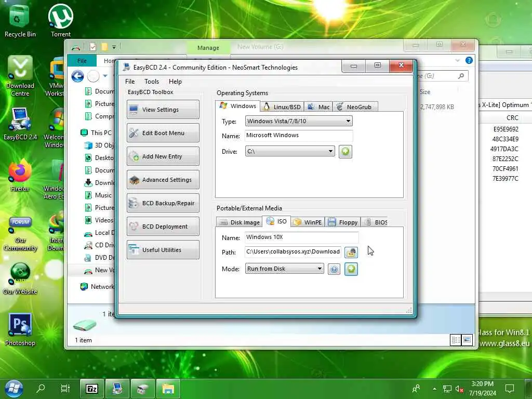Click the Explorer back arrow button
Screen dimensions: 532x399
(78, 76)
